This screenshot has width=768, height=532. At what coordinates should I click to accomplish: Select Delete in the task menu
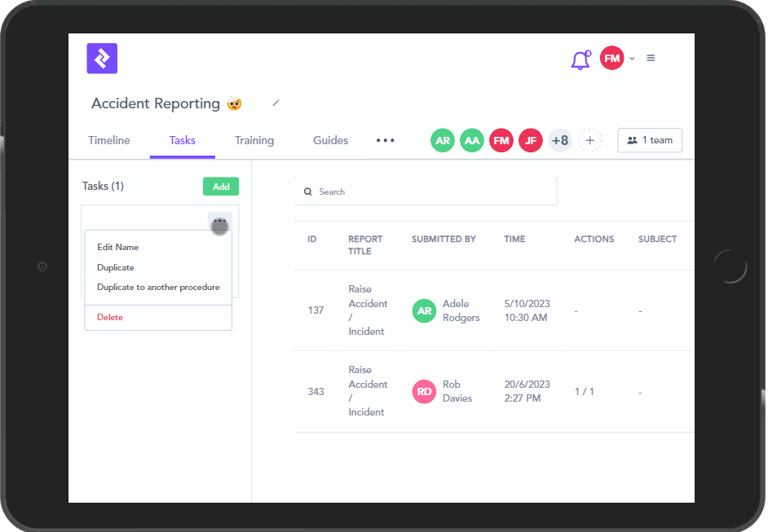pos(110,317)
